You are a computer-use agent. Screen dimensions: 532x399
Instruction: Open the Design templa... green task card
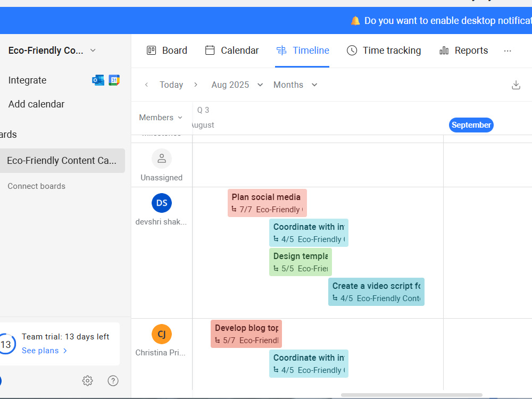pyautogui.click(x=300, y=262)
